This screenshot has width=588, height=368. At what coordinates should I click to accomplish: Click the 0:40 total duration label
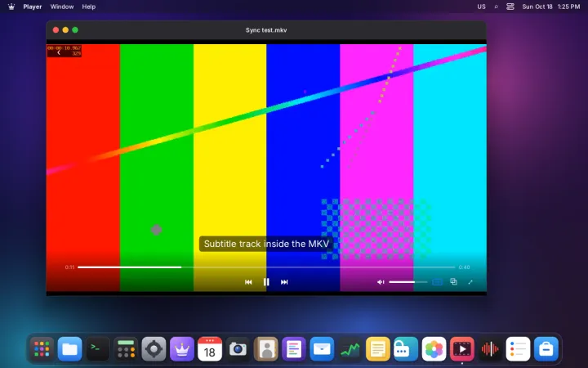464,267
